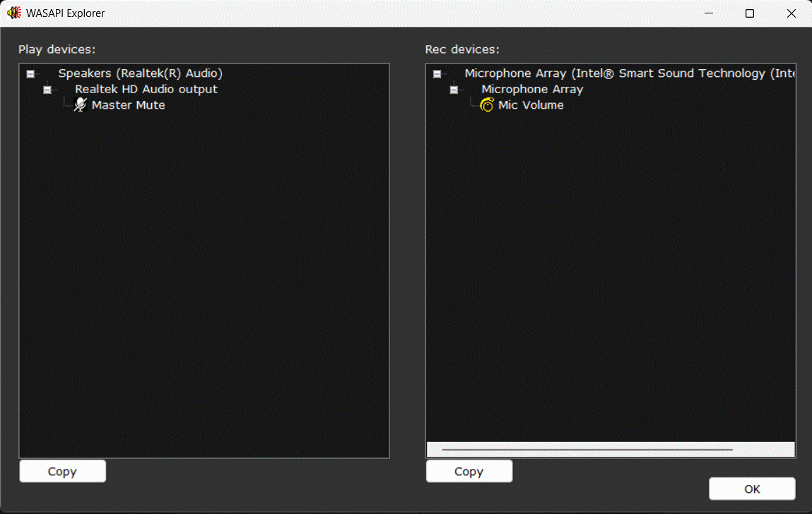812x514 pixels.
Task: Close the WASAPI Explorer window
Action: coord(791,13)
